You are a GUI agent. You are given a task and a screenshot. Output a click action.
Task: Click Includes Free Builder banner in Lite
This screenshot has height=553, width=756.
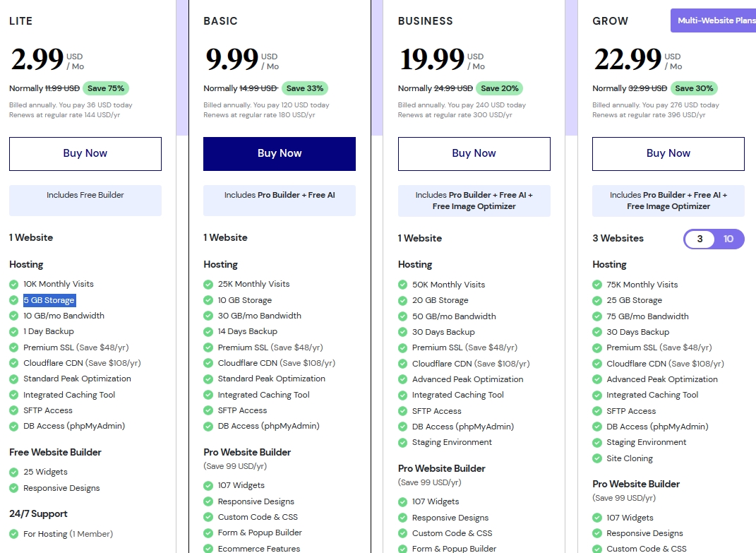click(85, 196)
